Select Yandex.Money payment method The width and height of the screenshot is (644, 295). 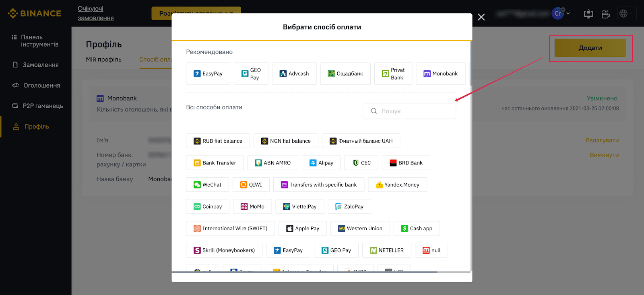coord(397,185)
